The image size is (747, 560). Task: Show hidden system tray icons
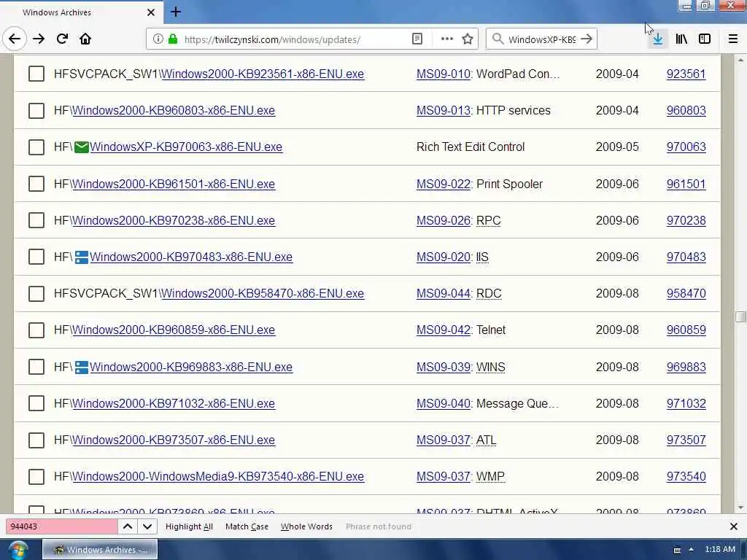[x=692, y=550]
